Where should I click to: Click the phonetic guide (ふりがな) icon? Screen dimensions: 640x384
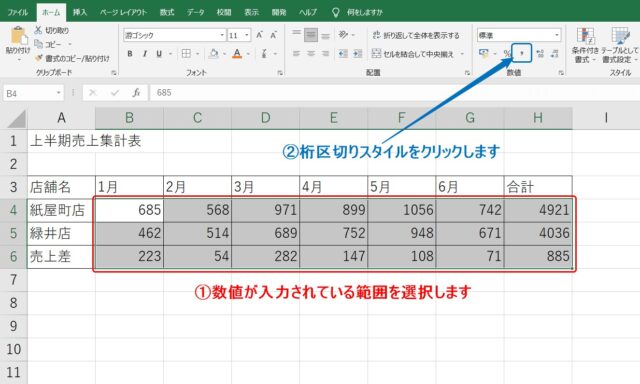[264, 53]
